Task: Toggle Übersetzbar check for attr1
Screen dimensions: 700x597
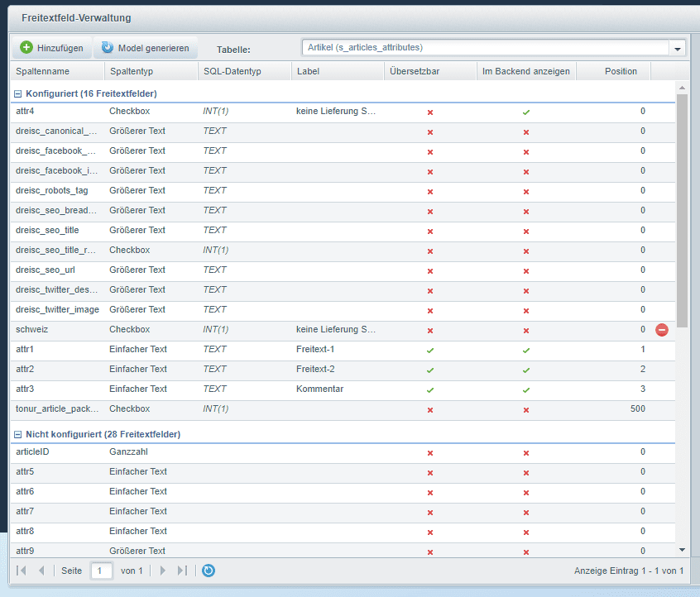Action: (430, 350)
